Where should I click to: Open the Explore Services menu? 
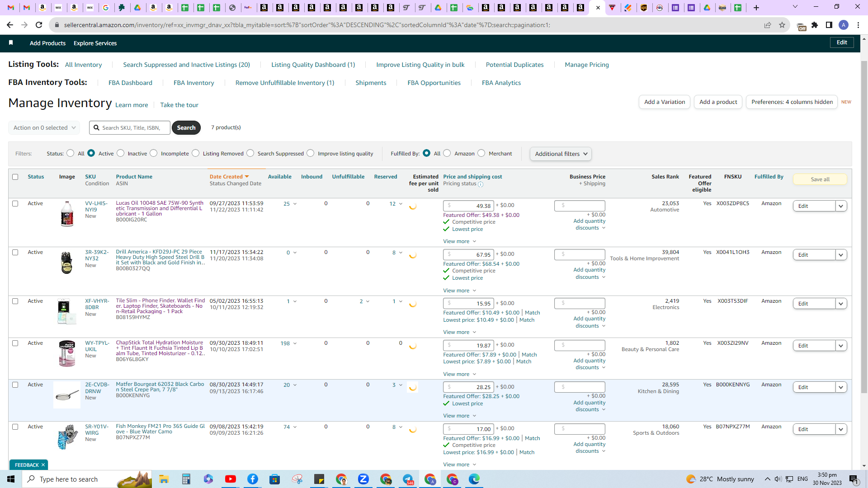(95, 43)
